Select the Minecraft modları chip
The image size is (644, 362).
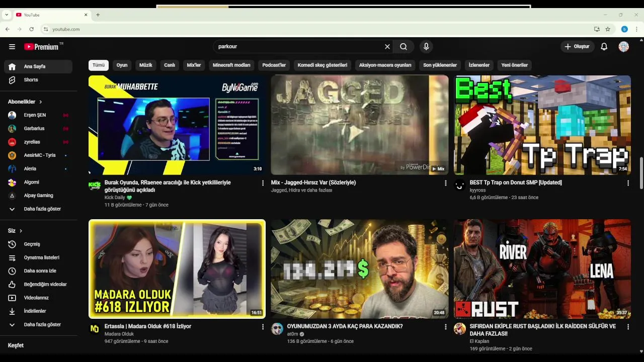pyautogui.click(x=231, y=65)
